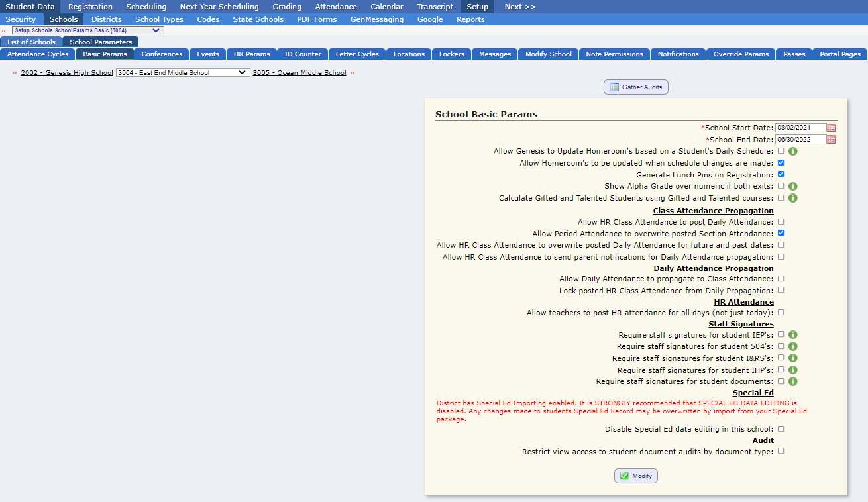Open the school selector dropdown
The image size is (868, 502).
[x=182, y=72]
